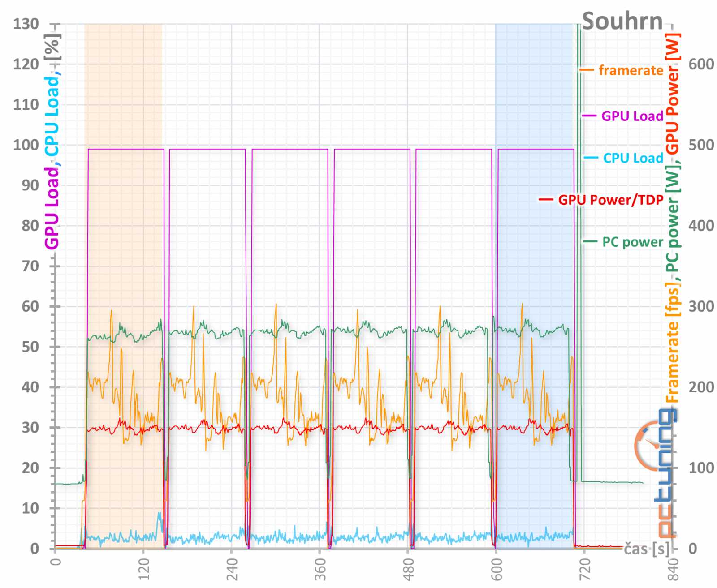Image resolution: width=717 pixels, height=588 pixels.
Task: Click the time axis label 360
Action: click(x=320, y=569)
